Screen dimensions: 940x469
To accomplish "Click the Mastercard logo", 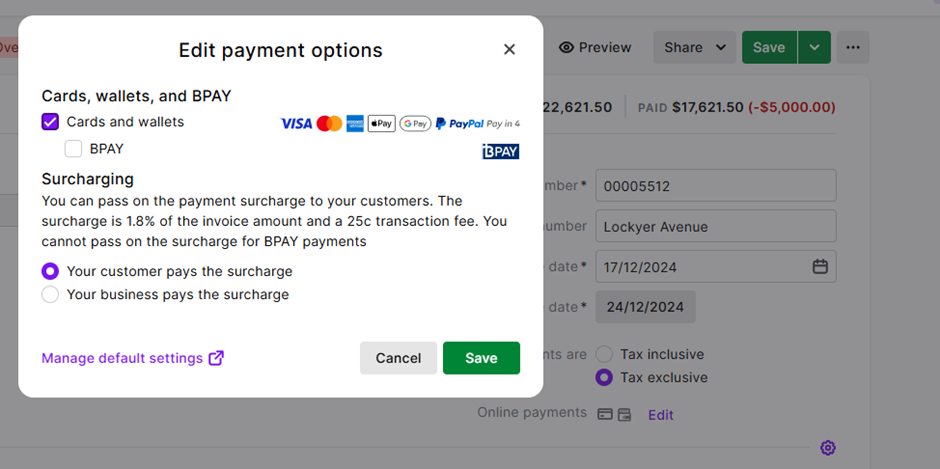I will [x=329, y=124].
